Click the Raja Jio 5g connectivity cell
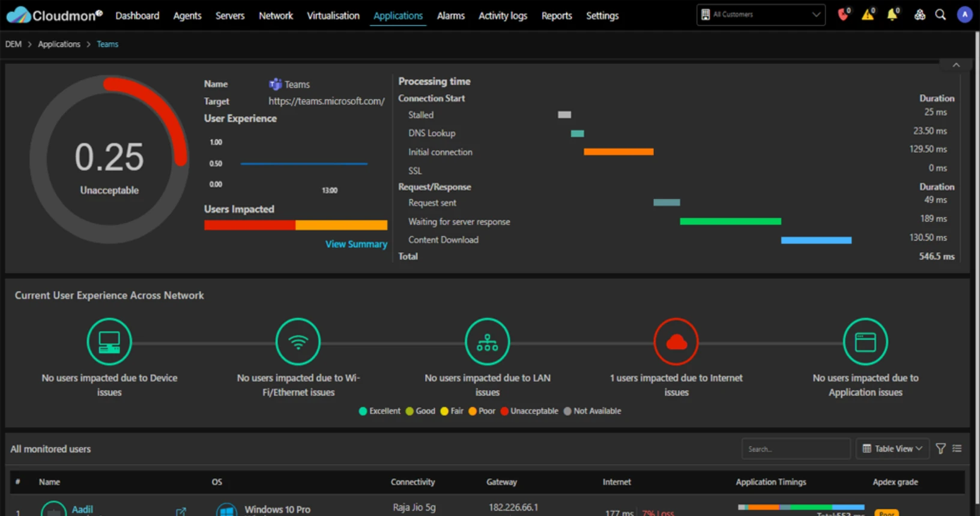The width and height of the screenshot is (980, 516). click(x=414, y=508)
